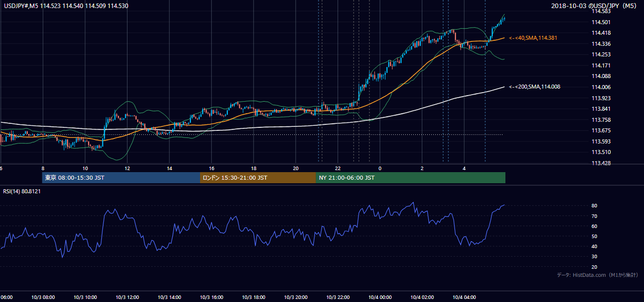Click the 10/3 14:00 date label
The width and height of the screenshot is (644, 302).
tap(169, 297)
